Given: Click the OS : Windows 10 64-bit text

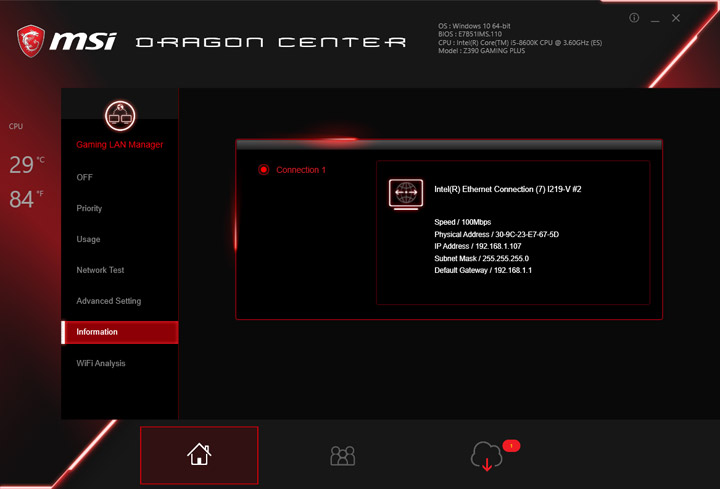Looking at the screenshot, I should (474, 26).
